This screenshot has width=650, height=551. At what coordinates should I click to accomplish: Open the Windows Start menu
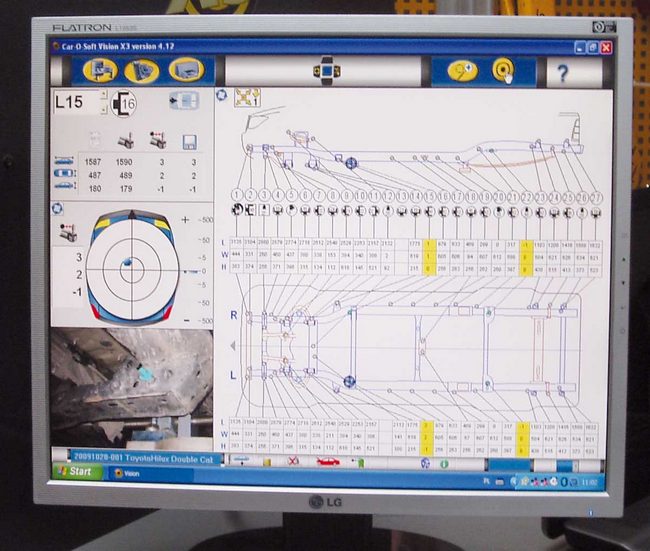pyautogui.click(x=74, y=472)
